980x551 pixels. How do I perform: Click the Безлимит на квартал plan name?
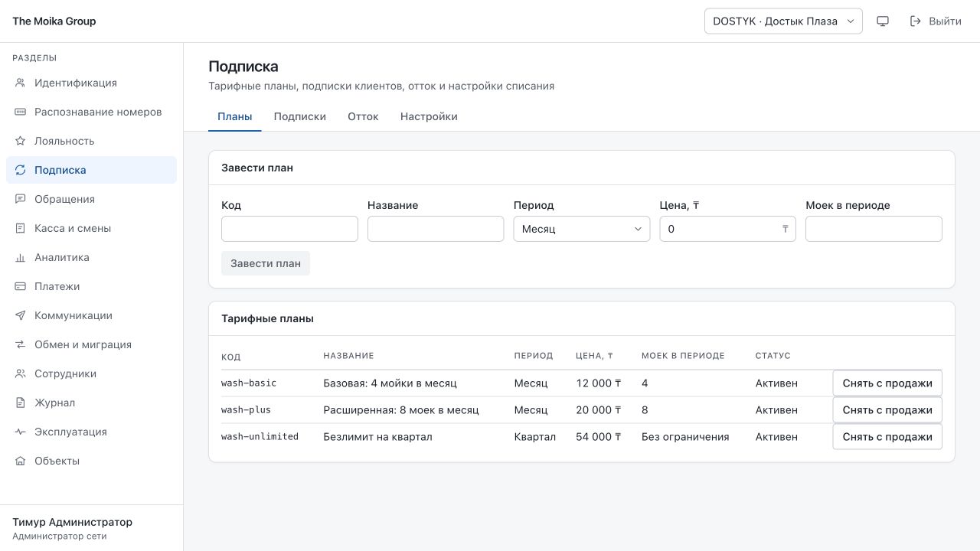377,437
